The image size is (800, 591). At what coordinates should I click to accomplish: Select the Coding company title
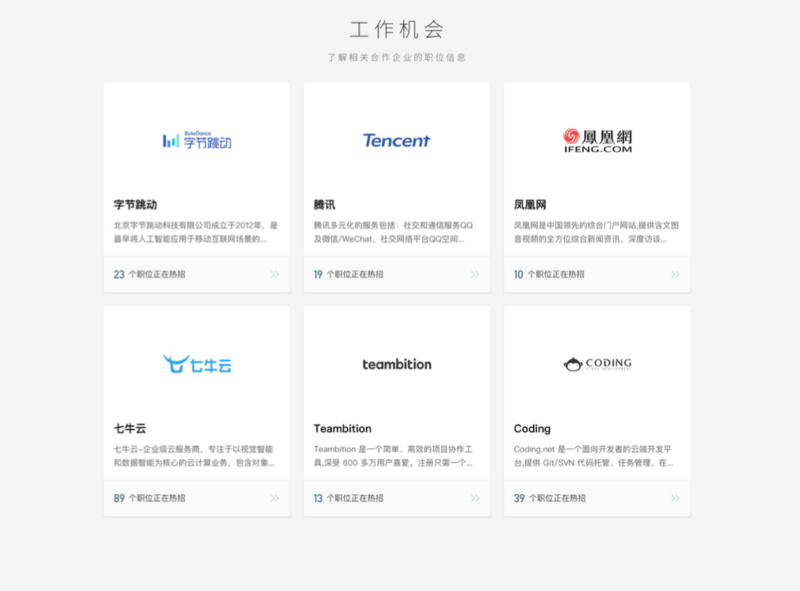click(x=532, y=429)
